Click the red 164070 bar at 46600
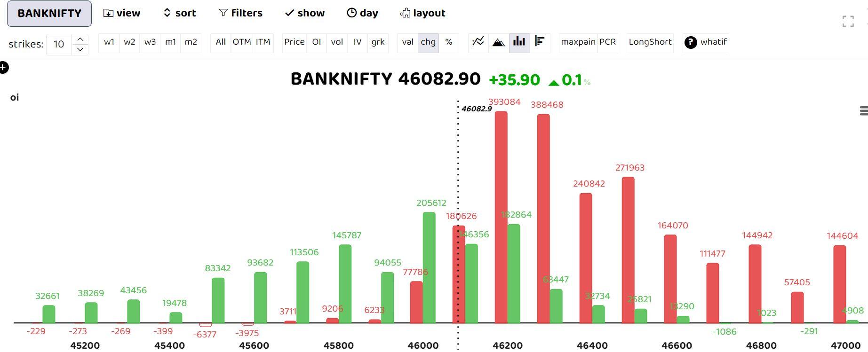This screenshot has width=868, height=352. 670,279
